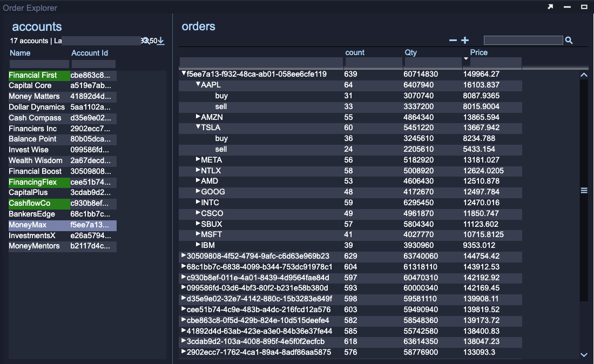
Task: Click the minus collapse-all icon above orders
Action: [453, 41]
